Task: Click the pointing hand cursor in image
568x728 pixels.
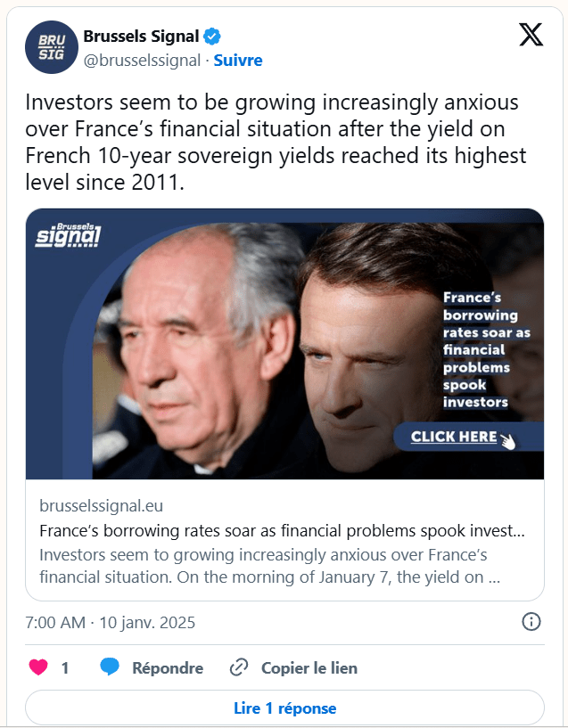Action: (x=507, y=440)
